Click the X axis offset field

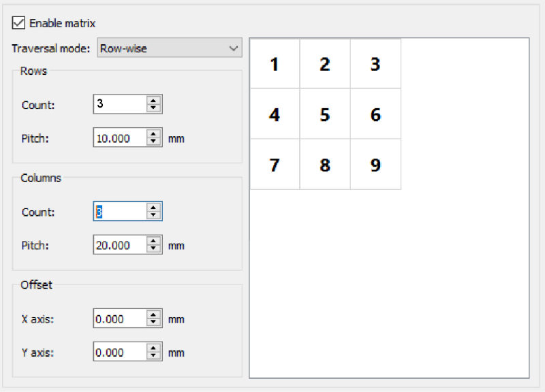120,318
